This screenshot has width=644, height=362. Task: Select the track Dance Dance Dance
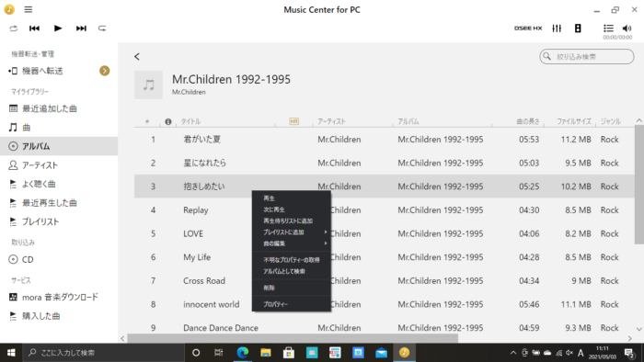tap(221, 328)
